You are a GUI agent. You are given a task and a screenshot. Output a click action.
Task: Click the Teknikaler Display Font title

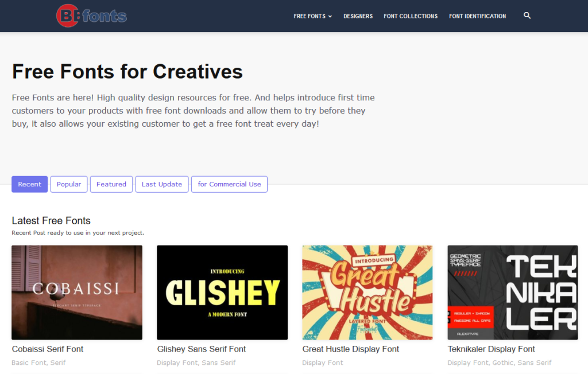(x=491, y=349)
